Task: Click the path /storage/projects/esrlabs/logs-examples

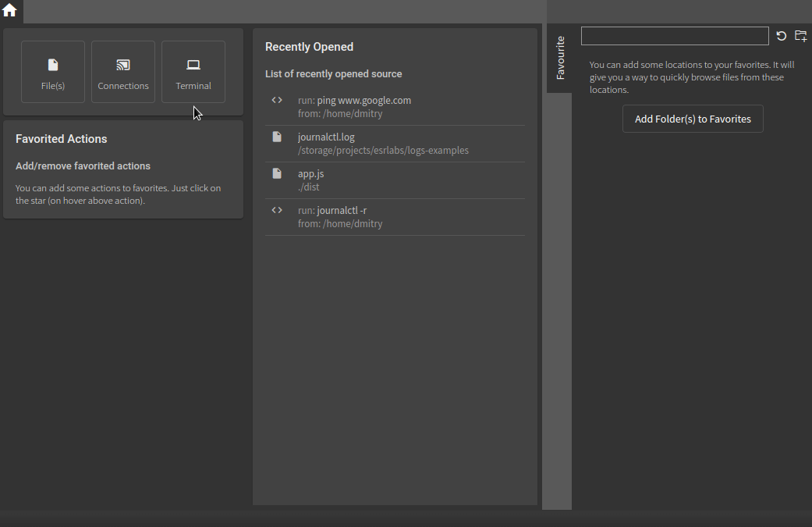Action: click(383, 150)
